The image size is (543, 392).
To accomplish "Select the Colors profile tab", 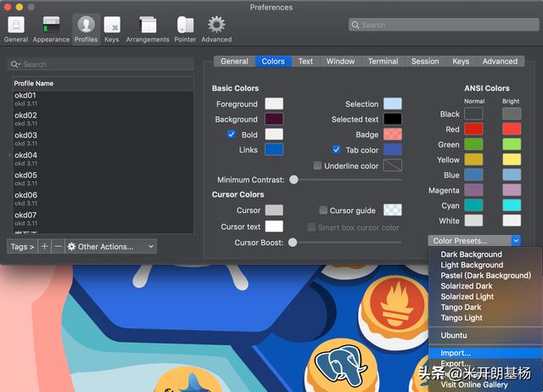I will [x=273, y=61].
